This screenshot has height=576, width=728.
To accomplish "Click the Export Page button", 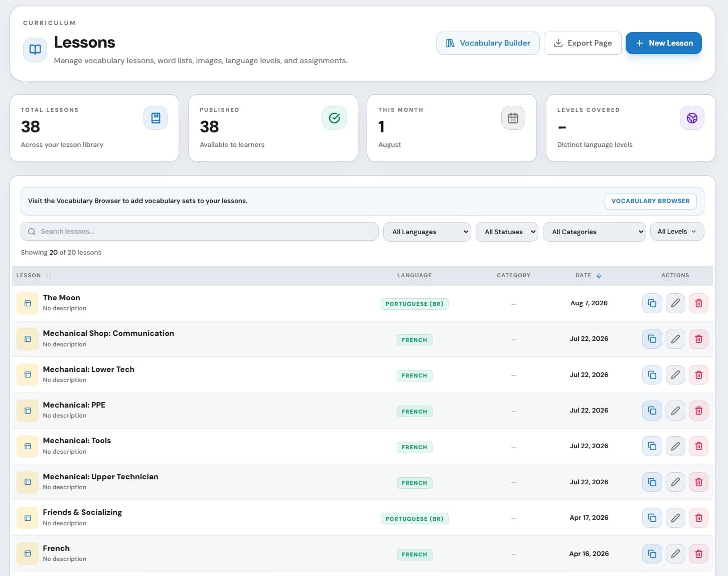I will [x=583, y=43].
